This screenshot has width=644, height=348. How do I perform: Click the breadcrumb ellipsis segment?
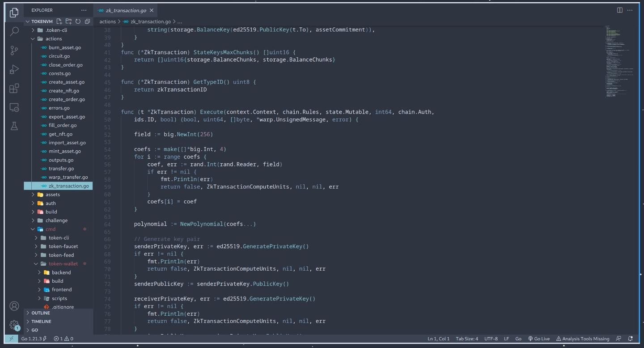(180, 21)
